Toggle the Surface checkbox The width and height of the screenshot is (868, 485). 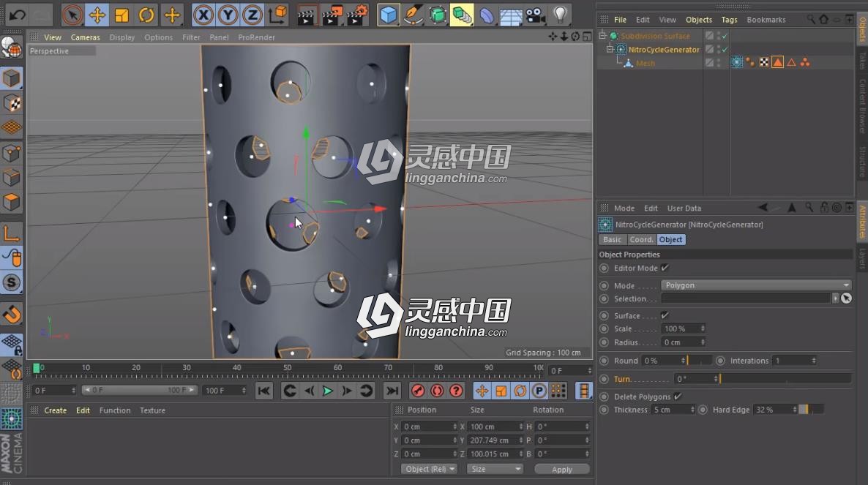tap(665, 315)
